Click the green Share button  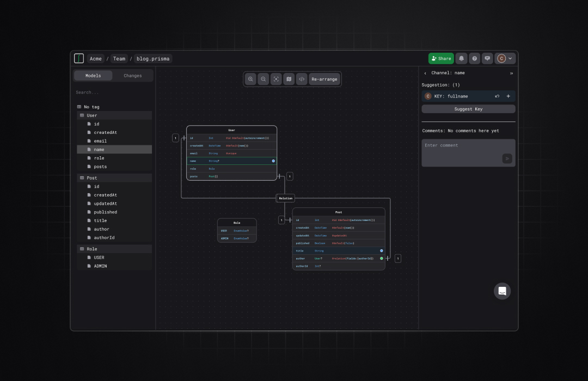441,58
